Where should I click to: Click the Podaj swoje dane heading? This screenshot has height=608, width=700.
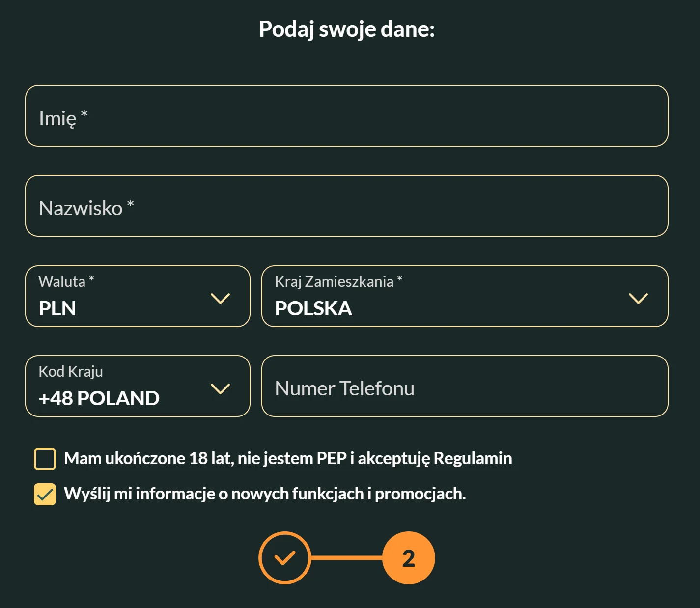pyautogui.click(x=347, y=29)
